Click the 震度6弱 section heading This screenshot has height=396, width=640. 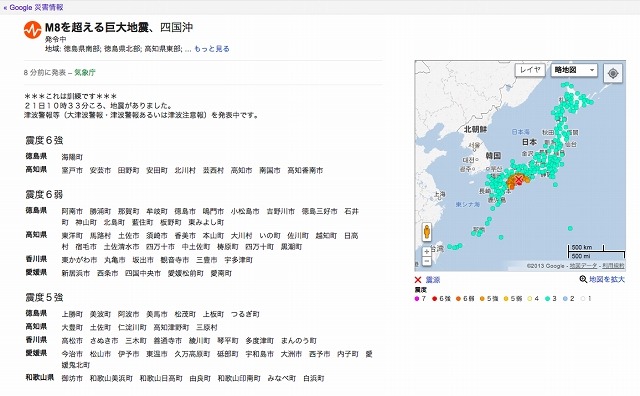(44, 195)
